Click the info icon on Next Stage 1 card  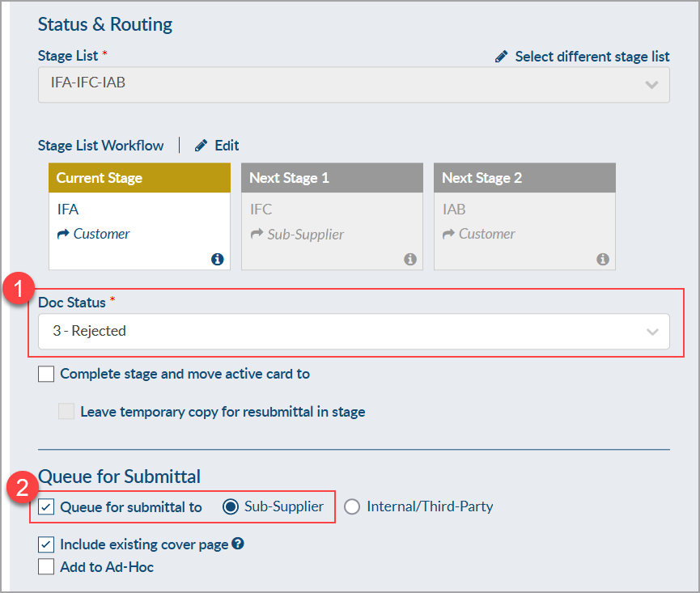(409, 260)
